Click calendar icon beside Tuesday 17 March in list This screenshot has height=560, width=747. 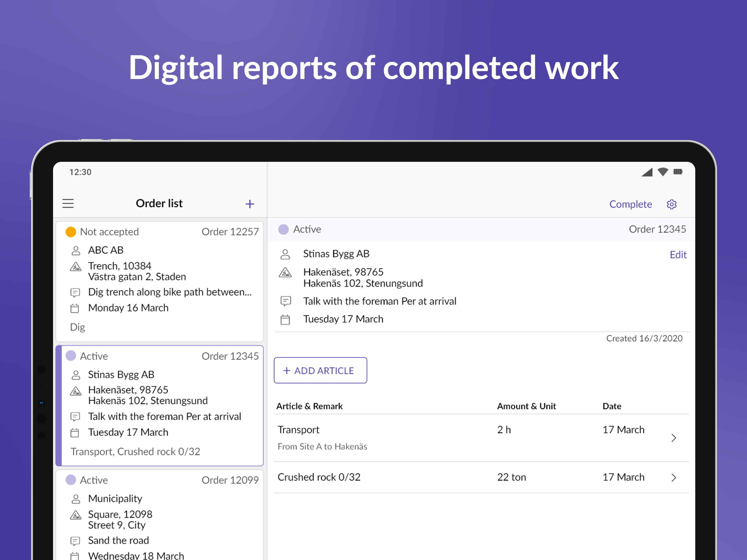tap(75, 432)
